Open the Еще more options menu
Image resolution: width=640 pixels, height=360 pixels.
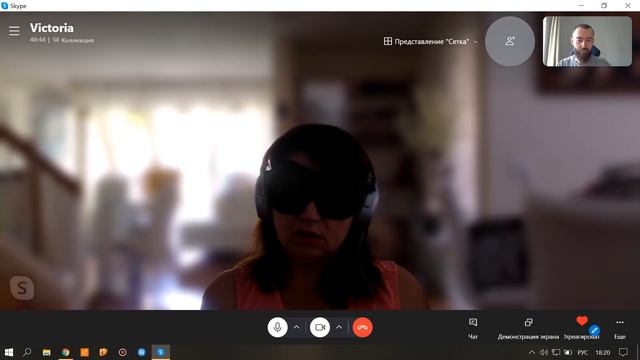(x=620, y=329)
